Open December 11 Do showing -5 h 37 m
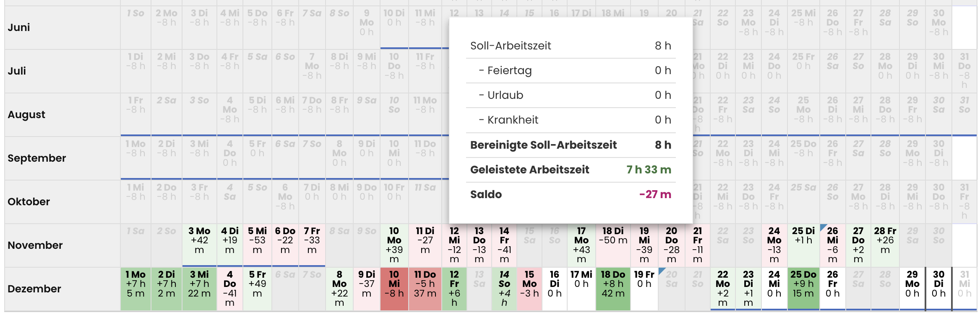This screenshot has height=315, width=980. 425,289
